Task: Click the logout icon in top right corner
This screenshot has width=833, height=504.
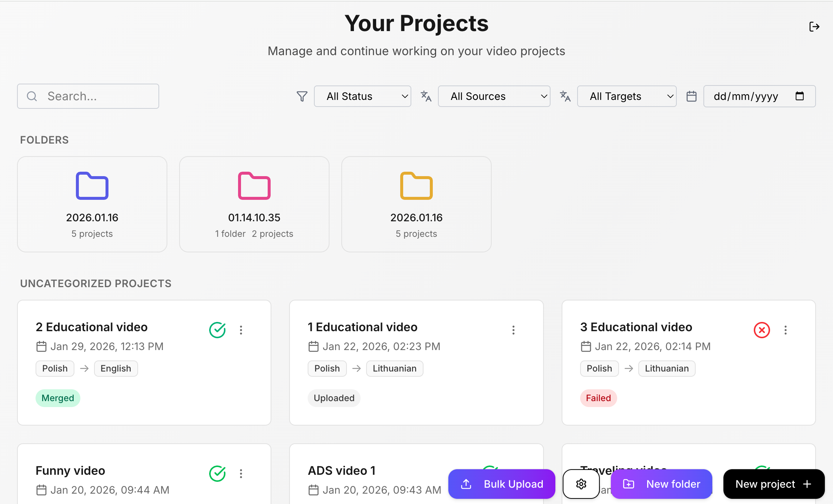Action: [814, 26]
